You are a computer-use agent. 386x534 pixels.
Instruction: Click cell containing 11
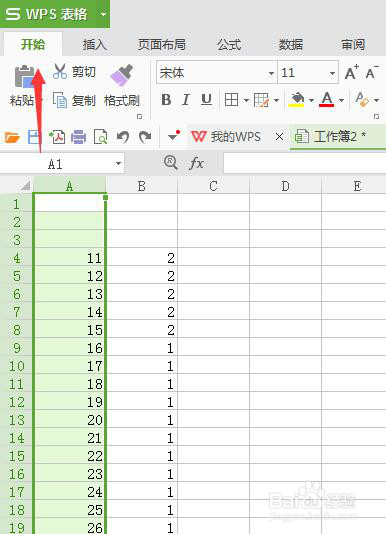tap(70, 258)
